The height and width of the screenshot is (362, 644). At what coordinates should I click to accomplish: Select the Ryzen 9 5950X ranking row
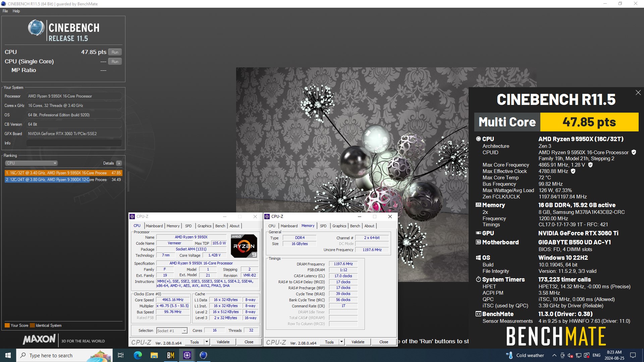click(x=63, y=173)
